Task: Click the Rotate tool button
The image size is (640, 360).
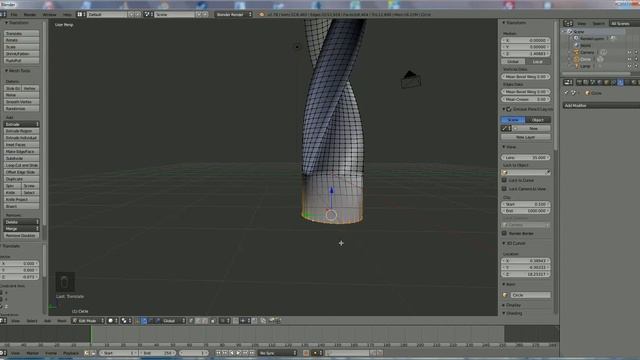Action: [21, 40]
